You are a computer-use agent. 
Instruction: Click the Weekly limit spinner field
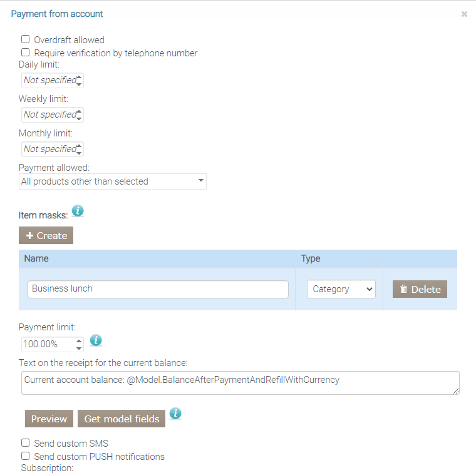[x=48, y=114]
